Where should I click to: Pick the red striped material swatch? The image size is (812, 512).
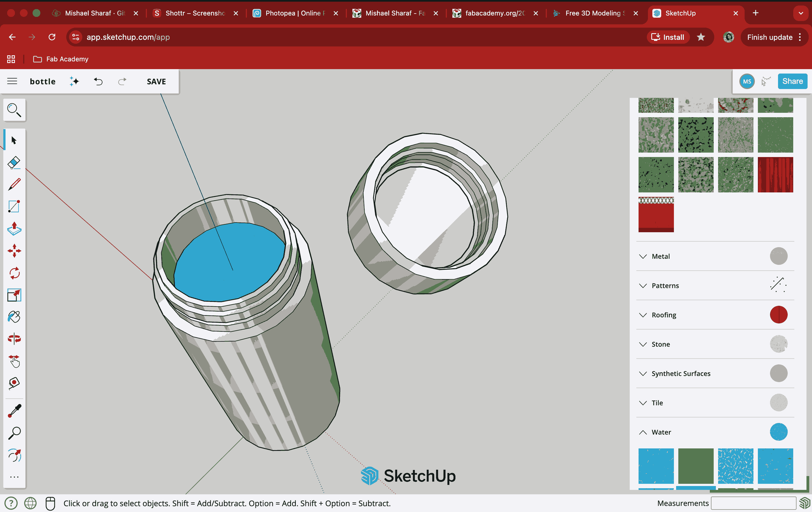775,174
